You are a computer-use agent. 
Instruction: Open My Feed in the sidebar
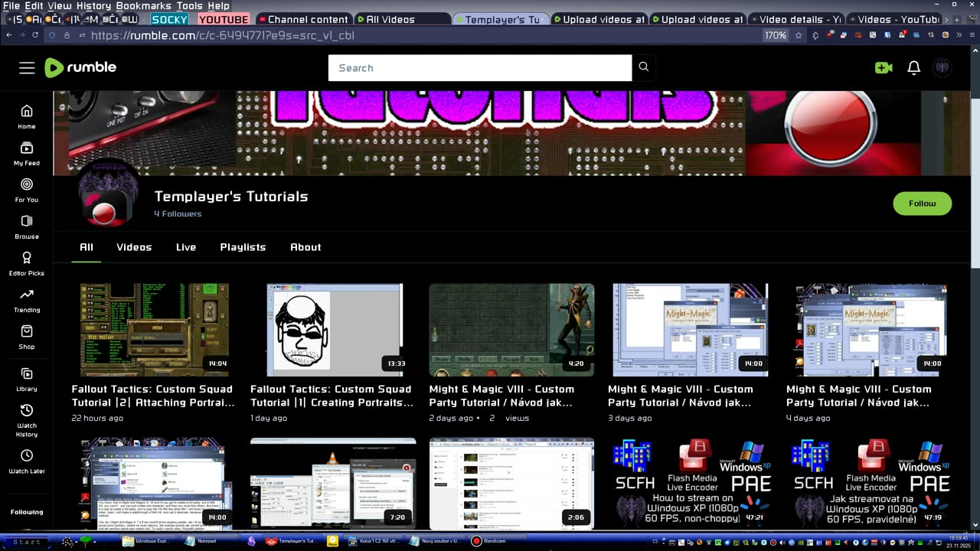click(27, 154)
